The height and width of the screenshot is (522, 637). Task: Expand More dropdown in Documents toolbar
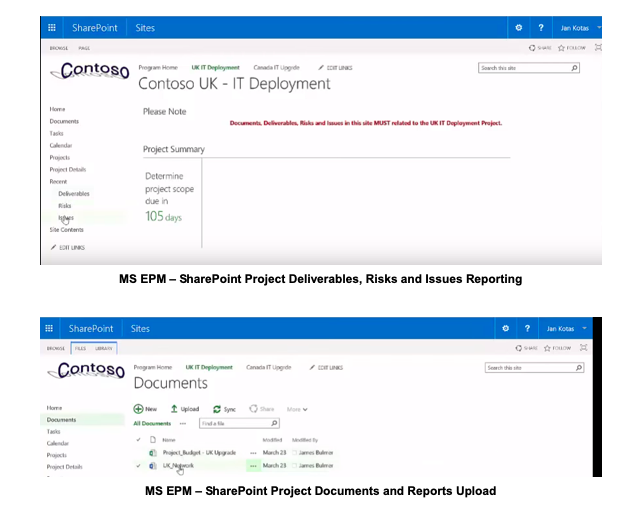click(x=297, y=409)
